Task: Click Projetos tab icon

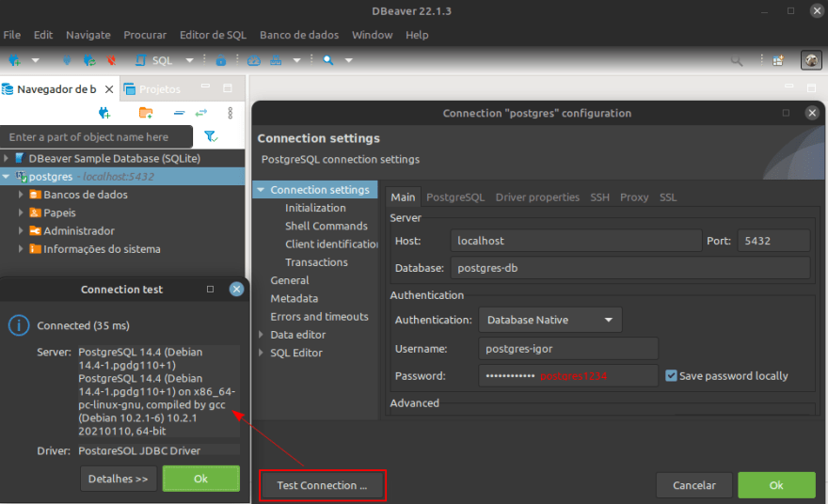Action: coord(130,89)
